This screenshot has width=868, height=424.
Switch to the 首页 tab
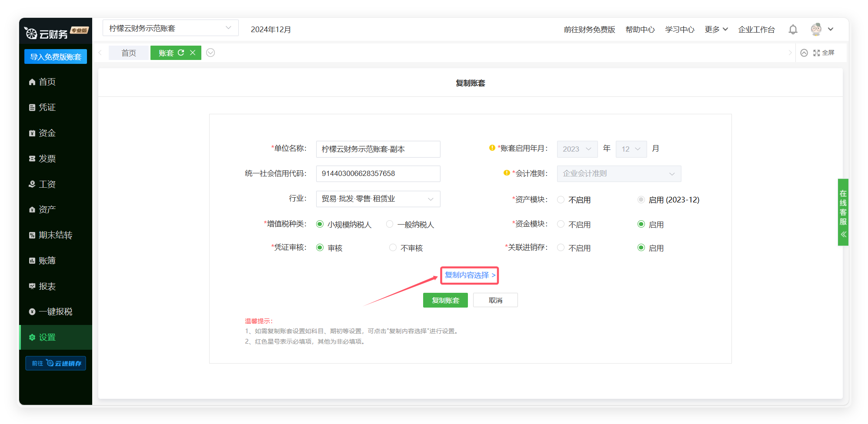pyautogui.click(x=128, y=53)
